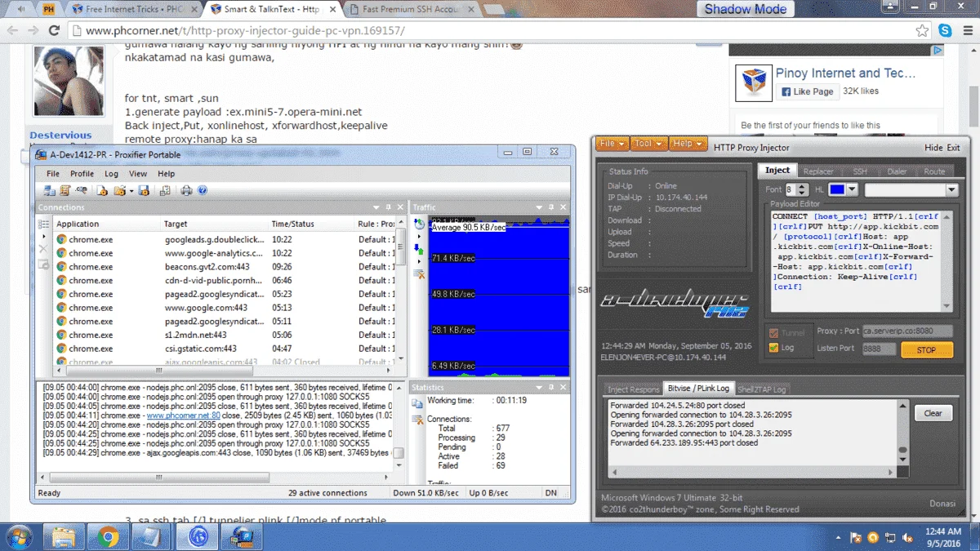The image size is (980, 551).
Task: Click the blue Help icon in Proxifier toolbar
Action: (202, 190)
